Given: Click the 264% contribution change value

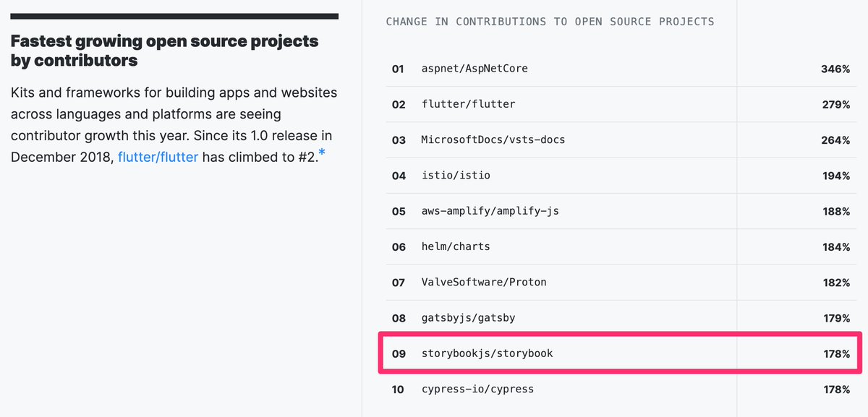Looking at the screenshot, I should 835,139.
